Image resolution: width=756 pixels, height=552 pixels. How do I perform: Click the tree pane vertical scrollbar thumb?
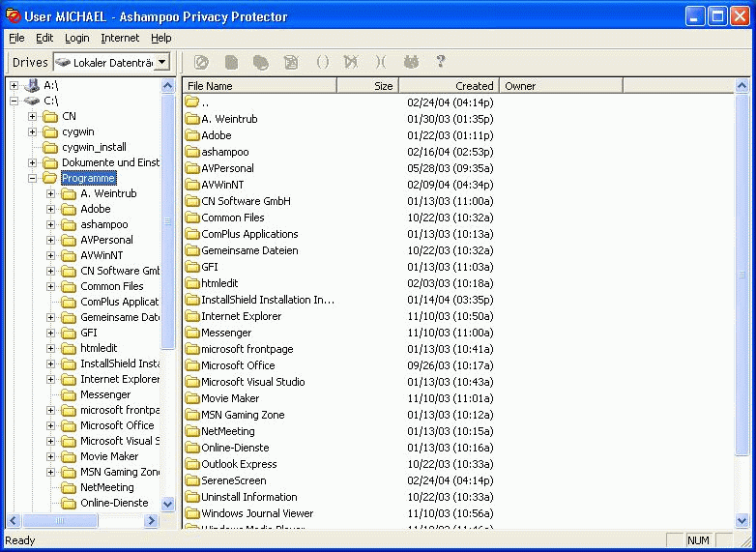168,221
